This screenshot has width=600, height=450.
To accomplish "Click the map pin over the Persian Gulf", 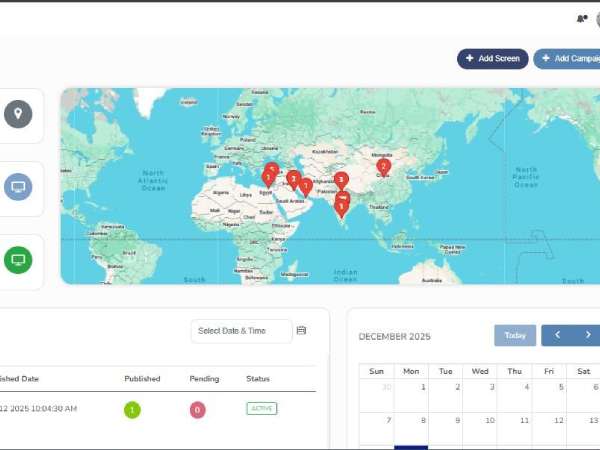I will tap(305, 188).
